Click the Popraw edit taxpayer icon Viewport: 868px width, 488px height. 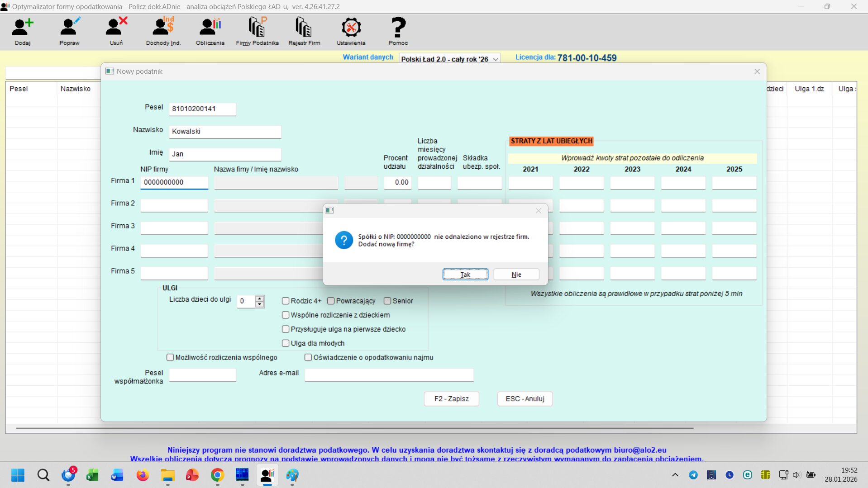tap(69, 28)
